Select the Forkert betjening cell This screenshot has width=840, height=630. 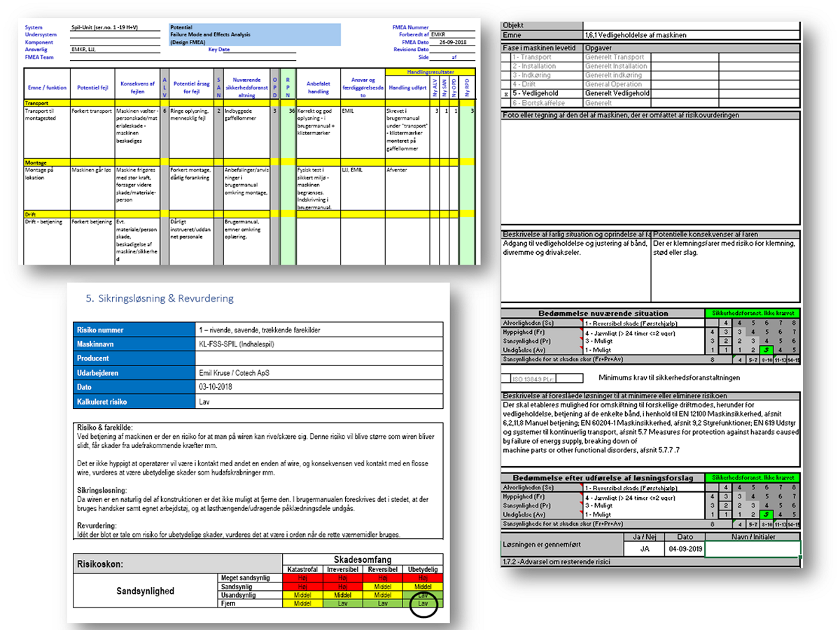coord(92,241)
